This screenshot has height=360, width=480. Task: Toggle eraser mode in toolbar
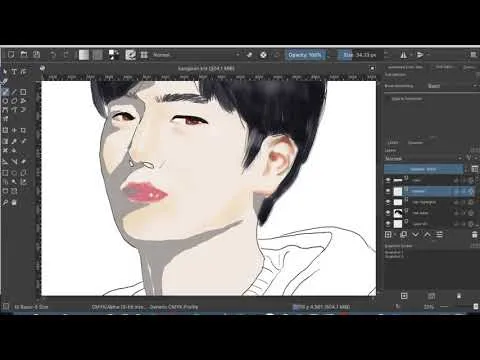coord(249,55)
